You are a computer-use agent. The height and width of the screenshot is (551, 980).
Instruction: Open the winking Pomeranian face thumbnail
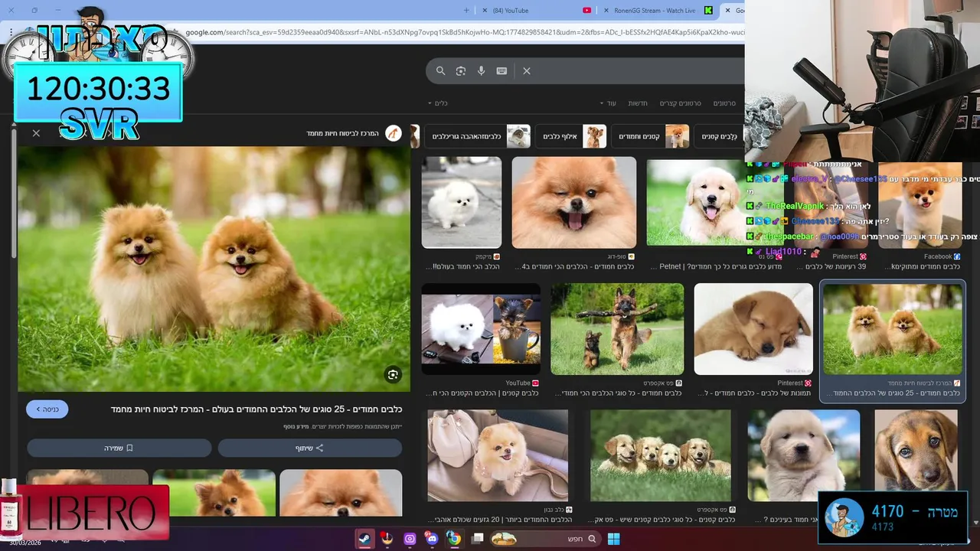point(574,202)
